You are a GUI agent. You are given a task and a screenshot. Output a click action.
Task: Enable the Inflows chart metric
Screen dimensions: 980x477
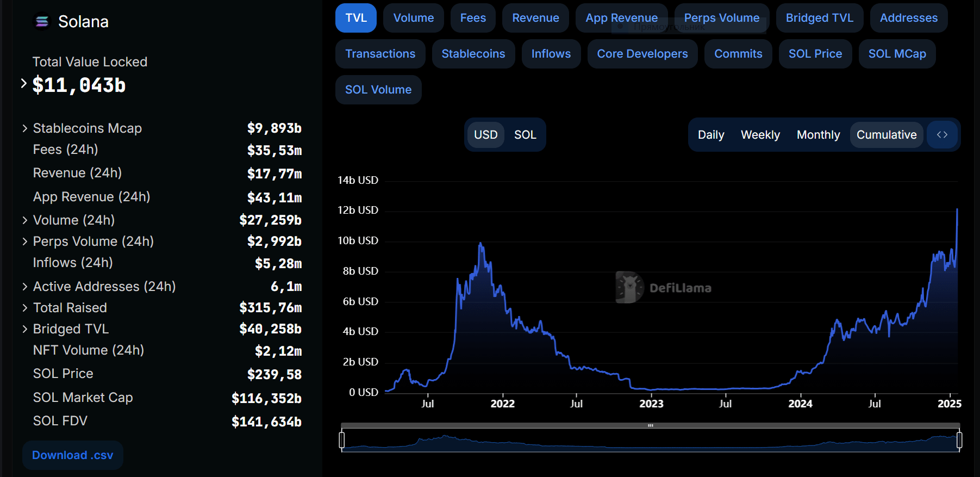pyautogui.click(x=551, y=54)
